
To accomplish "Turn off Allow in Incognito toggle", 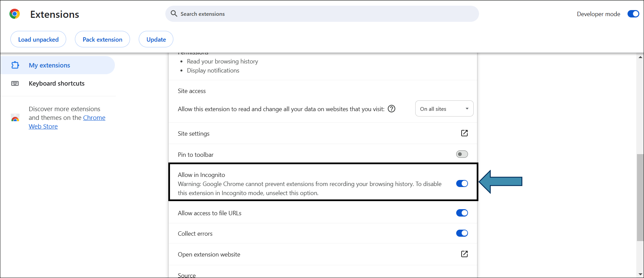I will [462, 184].
